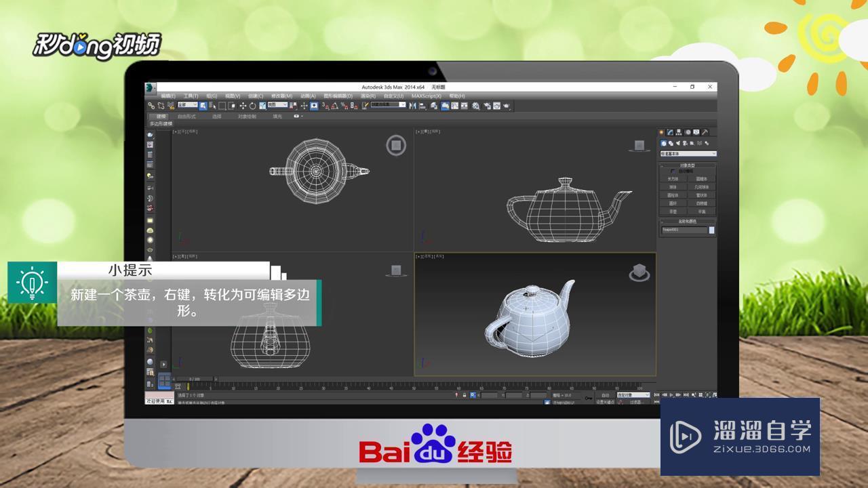Image resolution: width=868 pixels, height=488 pixels.
Task: Click the Render Production teapot icon
Action: (507, 106)
